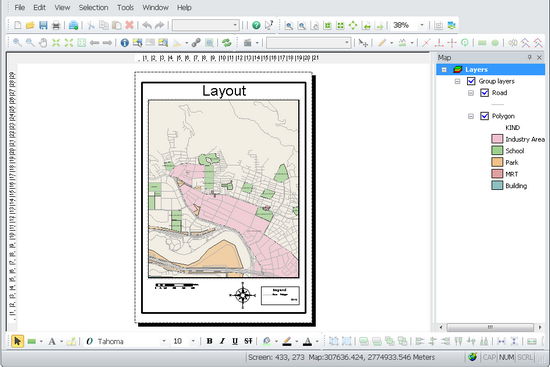
Task: Collapse the Group layers node
Action: (457, 81)
